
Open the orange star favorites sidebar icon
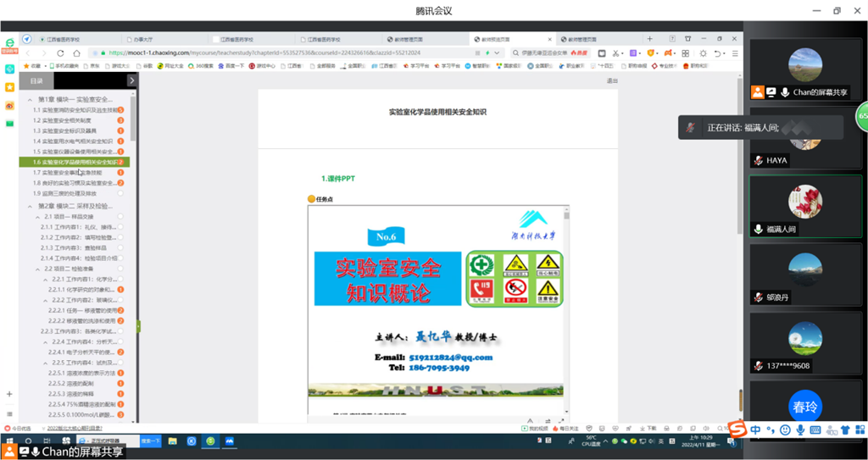[x=9, y=87]
